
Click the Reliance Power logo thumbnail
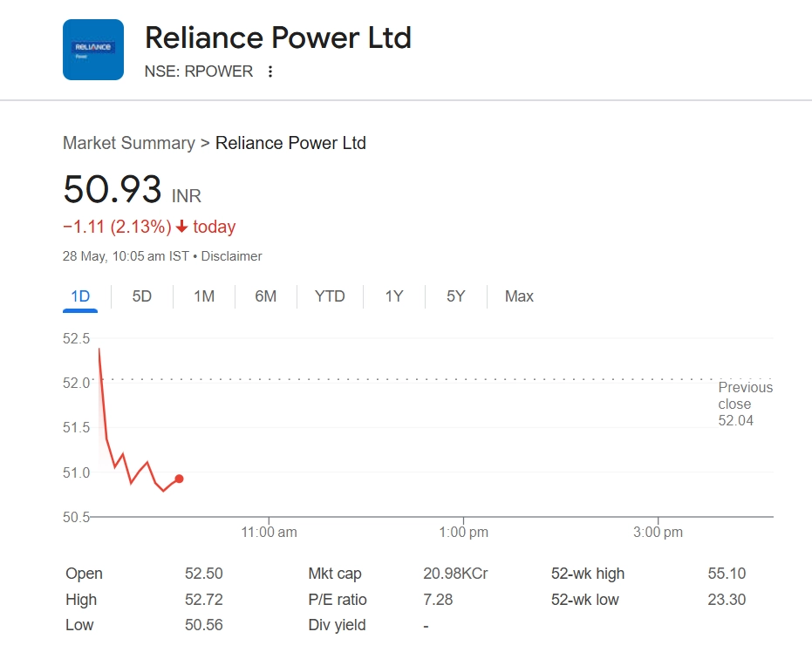(x=93, y=50)
